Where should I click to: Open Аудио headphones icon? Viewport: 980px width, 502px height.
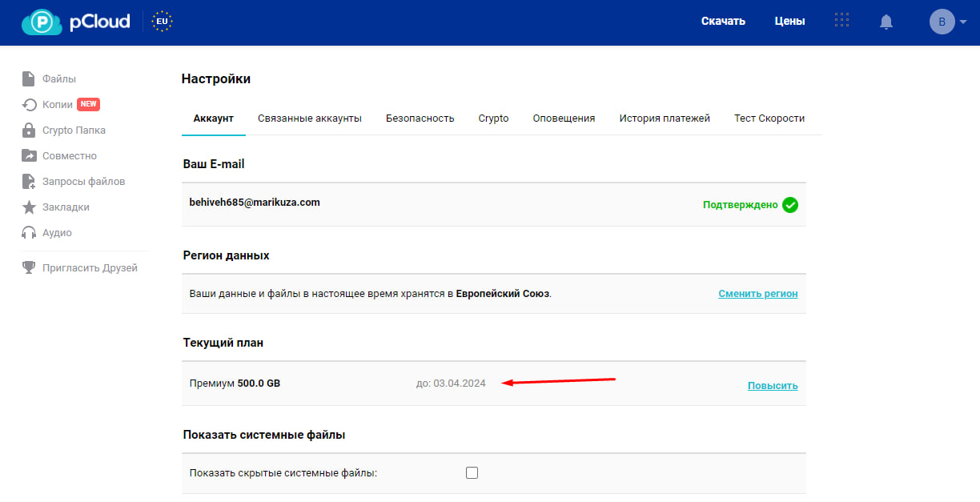[29, 233]
